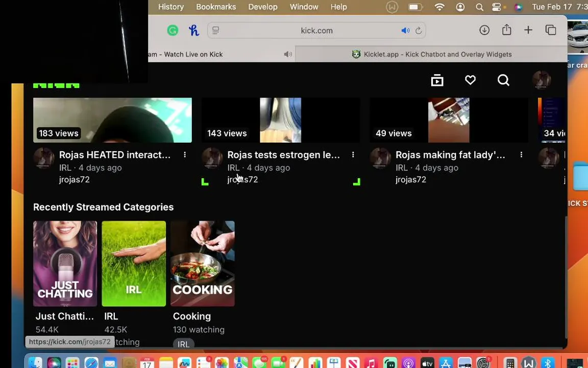Image resolution: width=588 pixels, height=368 pixels.
Task: Click avatar beside Rojas making fat lady video
Action: [x=380, y=158]
